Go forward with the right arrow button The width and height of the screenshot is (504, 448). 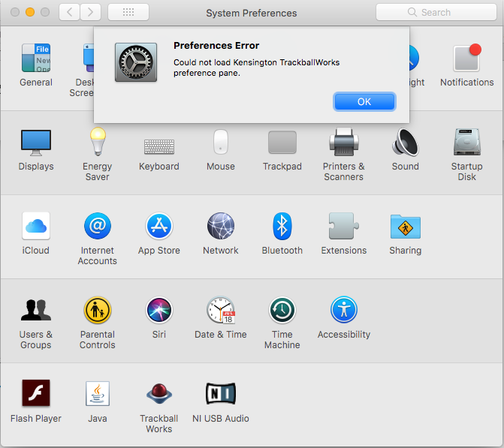coord(90,12)
